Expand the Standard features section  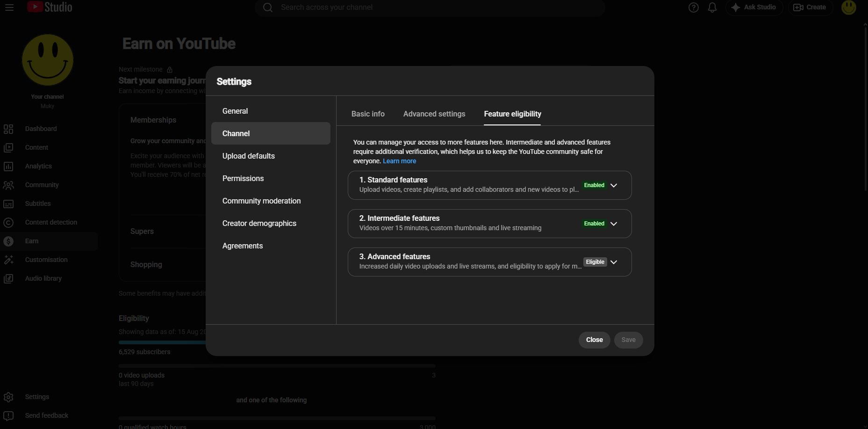(x=614, y=185)
